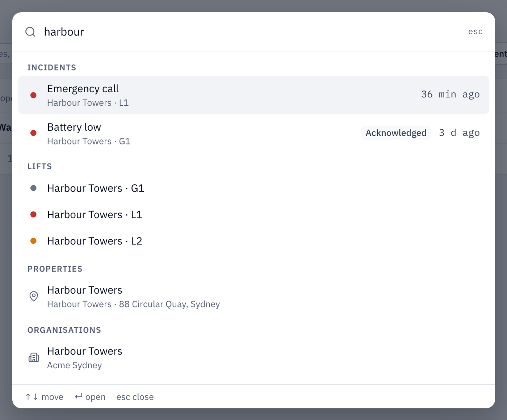Viewport: 507px width, 420px height.
Task: Click red status dot of lift L1
Action: point(33,214)
